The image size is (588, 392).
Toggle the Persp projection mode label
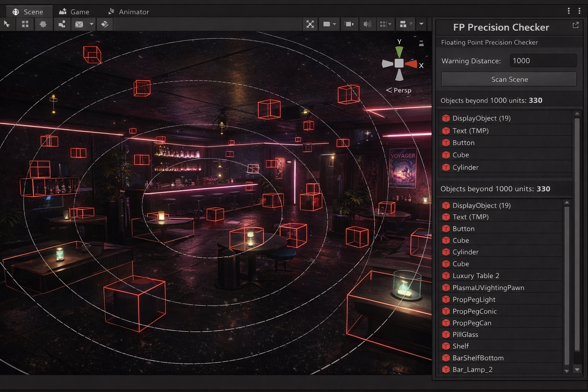point(402,90)
